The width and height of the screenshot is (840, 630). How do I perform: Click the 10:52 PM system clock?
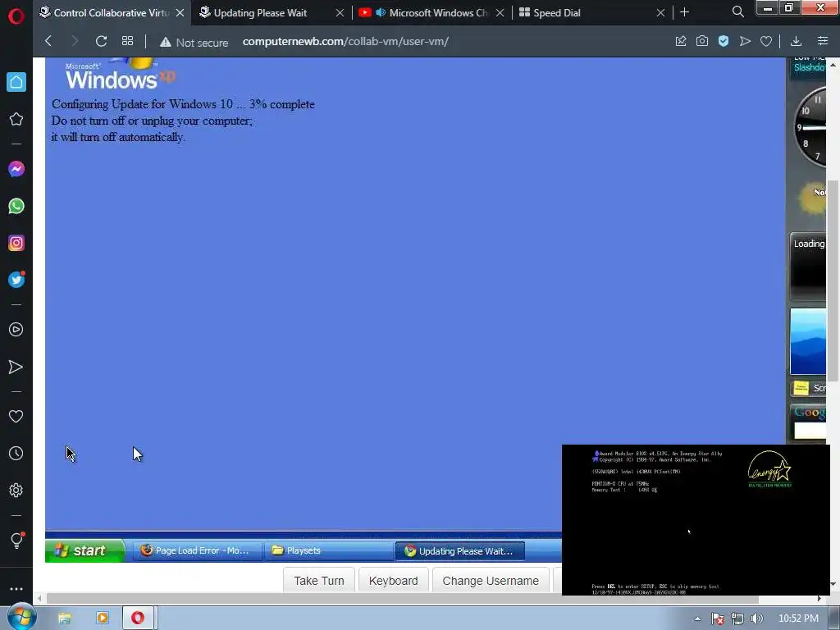pyautogui.click(x=798, y=619)
